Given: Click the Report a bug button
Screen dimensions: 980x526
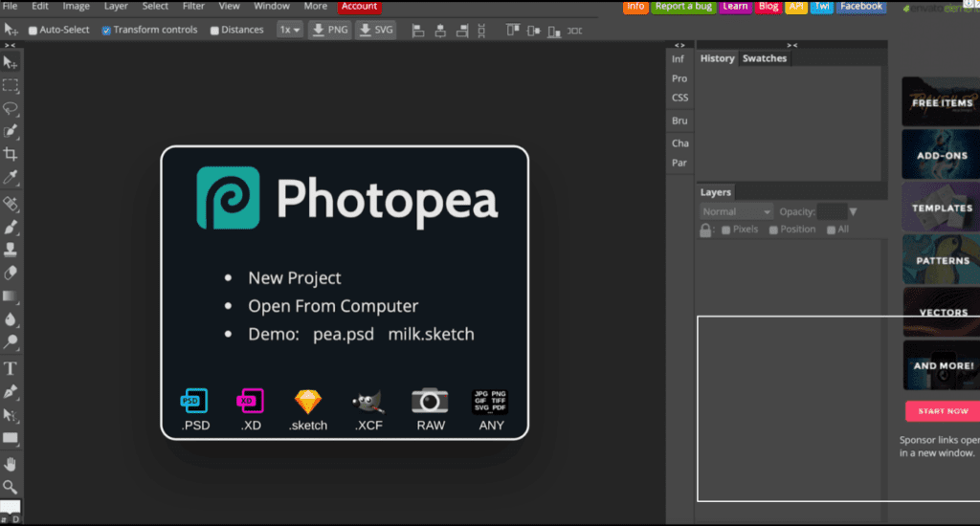Looking at the screenshot, I should point(683,7).
